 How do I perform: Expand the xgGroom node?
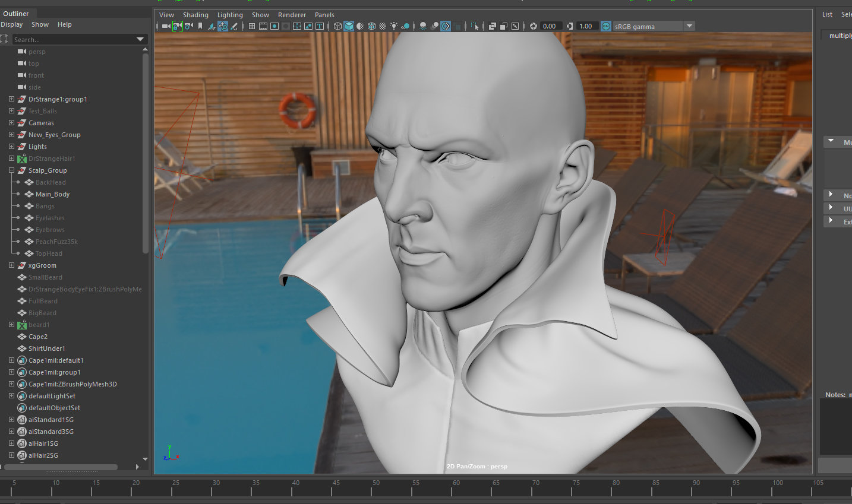[11, 265]
